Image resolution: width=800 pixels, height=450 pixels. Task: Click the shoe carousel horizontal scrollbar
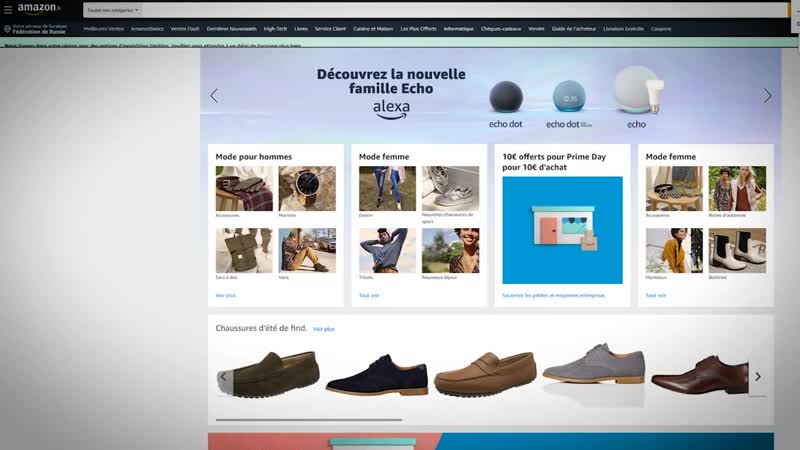coord(309,420)
